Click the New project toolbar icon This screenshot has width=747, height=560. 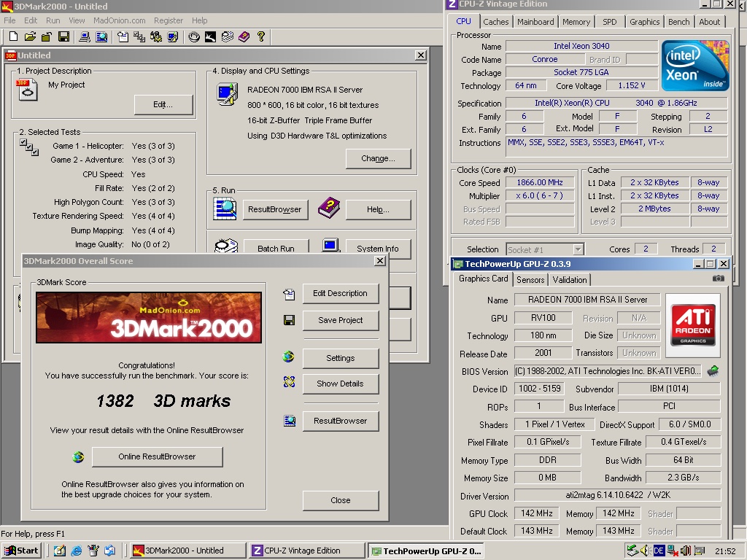click(x=13, y=36)
